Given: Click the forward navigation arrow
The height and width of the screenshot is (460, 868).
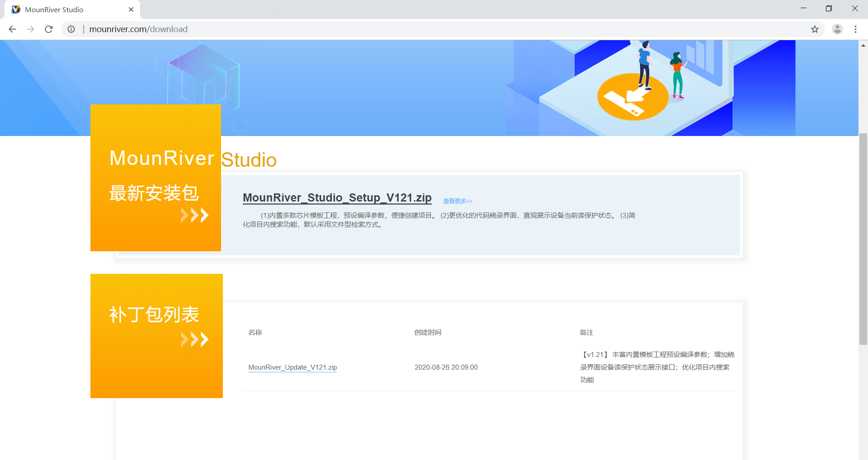Looking at the screenshot, I should pyautogui.click(x=30, y=29).
